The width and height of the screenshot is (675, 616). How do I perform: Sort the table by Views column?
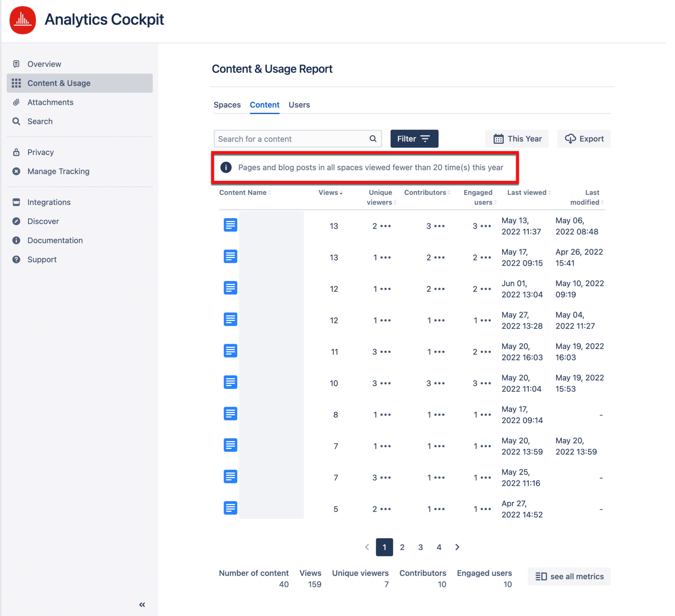(330, 192)
